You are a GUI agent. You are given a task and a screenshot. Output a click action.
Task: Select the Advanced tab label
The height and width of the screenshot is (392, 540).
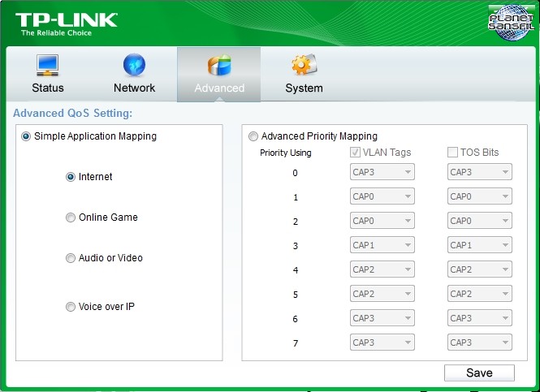click(x=219, y=88)
